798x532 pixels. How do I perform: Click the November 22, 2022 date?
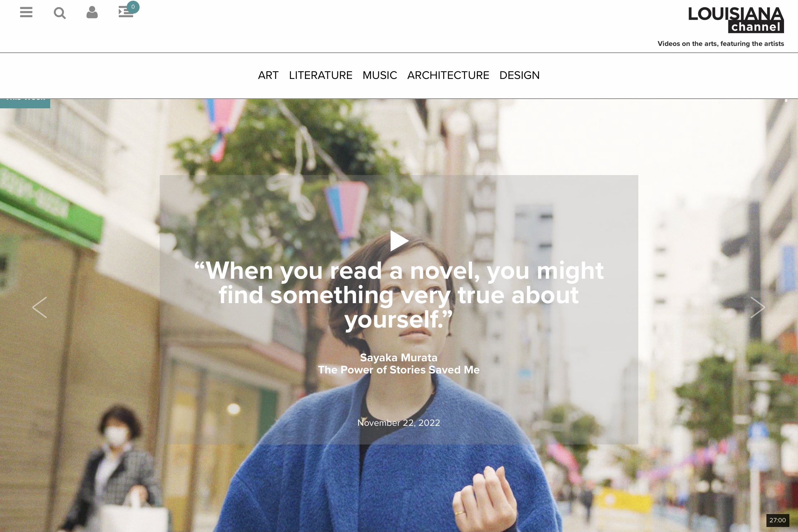pos(399,423)
